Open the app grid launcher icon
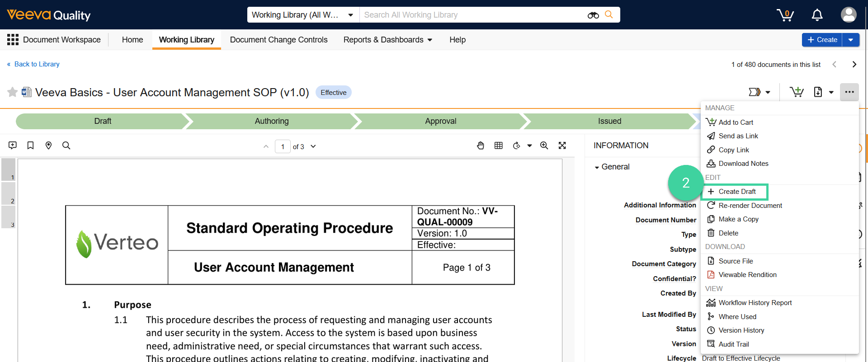868x362 pixels. coord(13,40)
